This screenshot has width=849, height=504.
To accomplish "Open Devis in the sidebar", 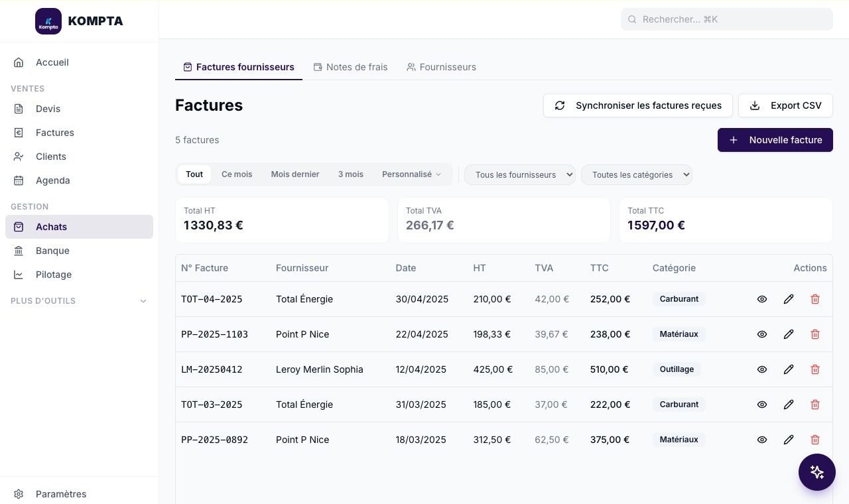I will pos(79,109).
